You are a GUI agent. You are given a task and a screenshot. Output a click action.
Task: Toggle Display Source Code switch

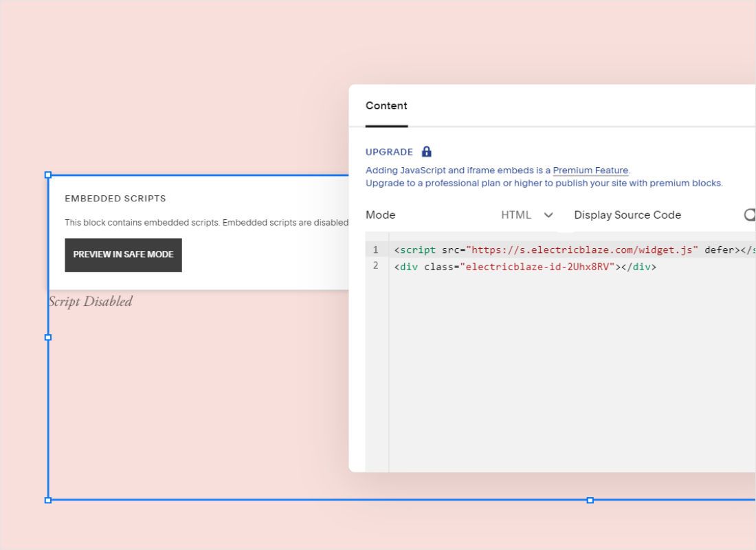[750, 214]
